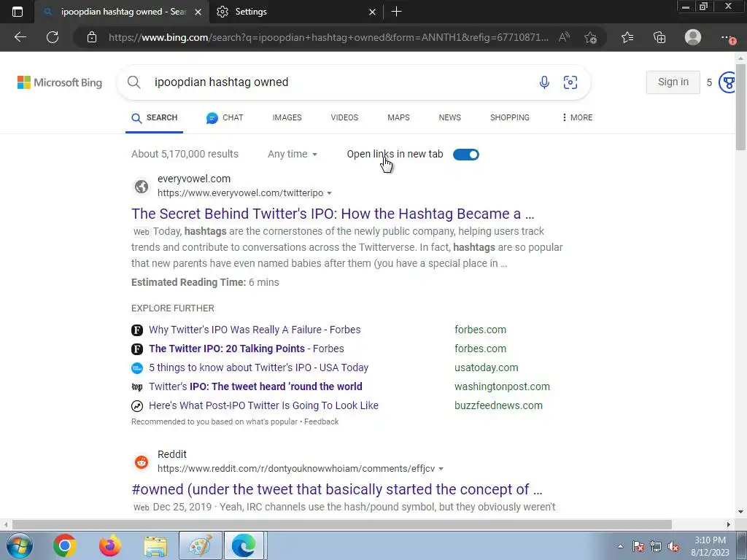The image size is (747, 560).
Task: Select the SEARCH tab
Action: pyautogui.click(x=155, y=117)
